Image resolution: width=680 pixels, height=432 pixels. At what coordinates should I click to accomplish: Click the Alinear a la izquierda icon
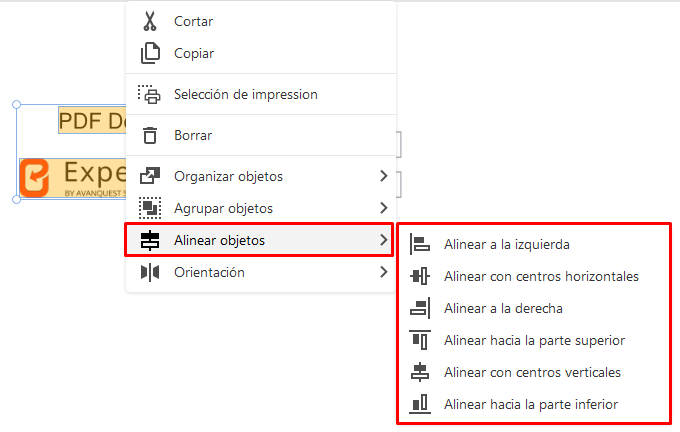pyautogui.click(x=420, y=245)
